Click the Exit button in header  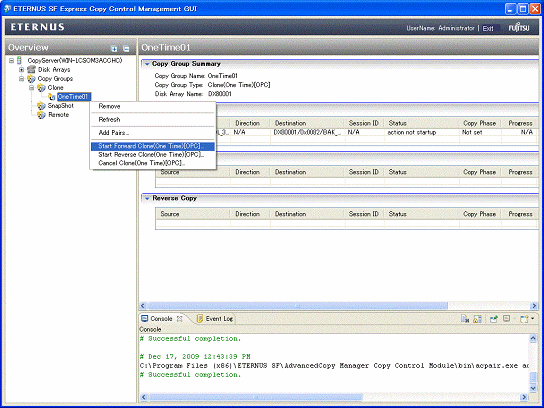(488, 28)
